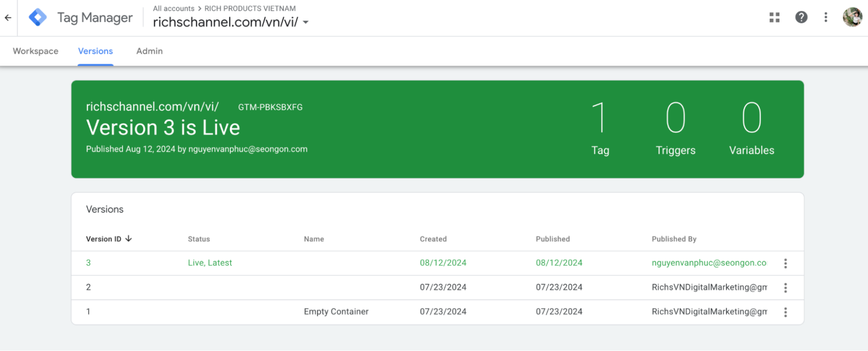Click version 3 published date 08/12/2024
Viewport: 868px width, 351px height.
[x=559, y=263]
